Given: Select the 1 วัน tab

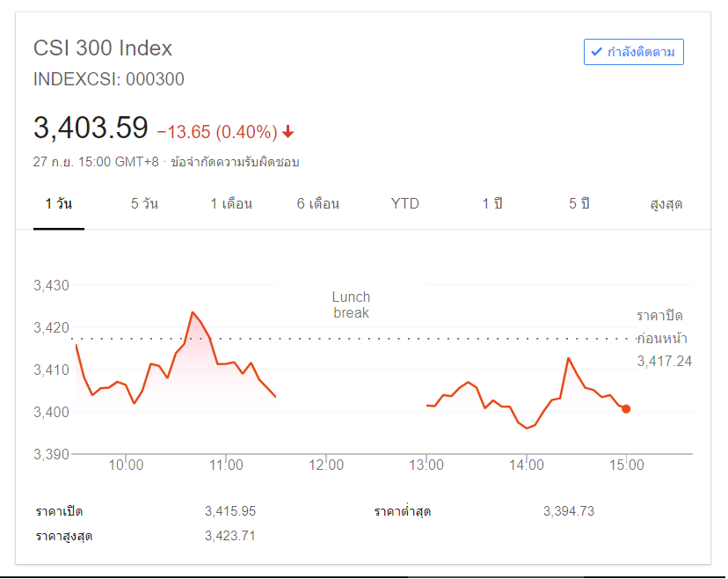Looking at the screenshot, I should click(x=59, y=204).
